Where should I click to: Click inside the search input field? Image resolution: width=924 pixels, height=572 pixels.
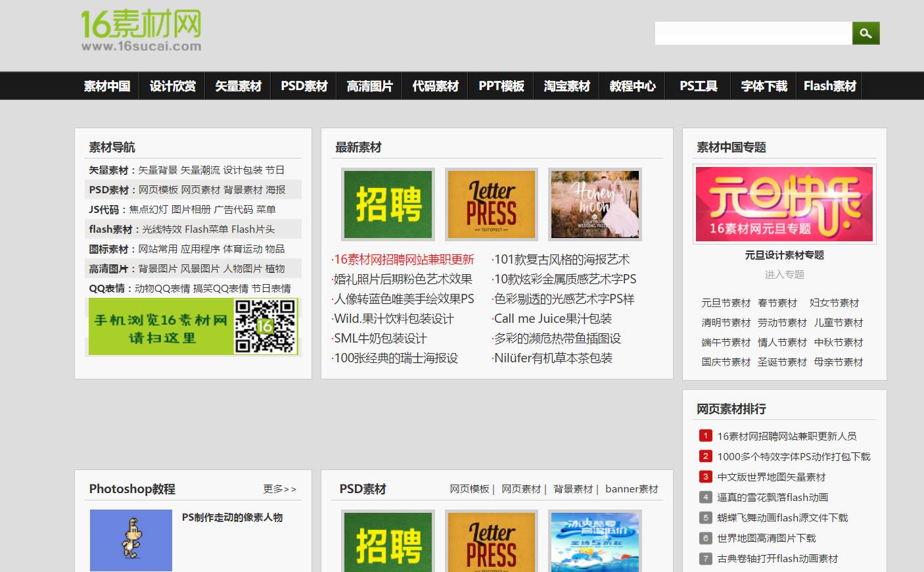(x=752, y=33)
